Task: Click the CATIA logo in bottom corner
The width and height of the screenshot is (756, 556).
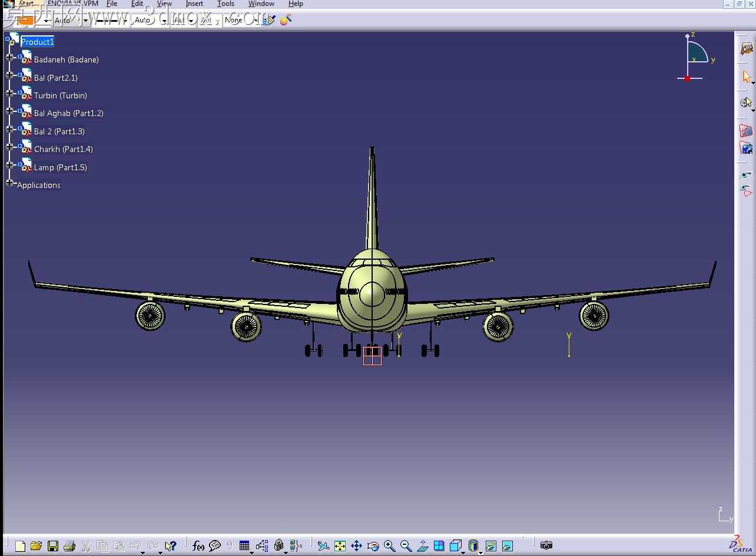Action: tap(741, 544)
